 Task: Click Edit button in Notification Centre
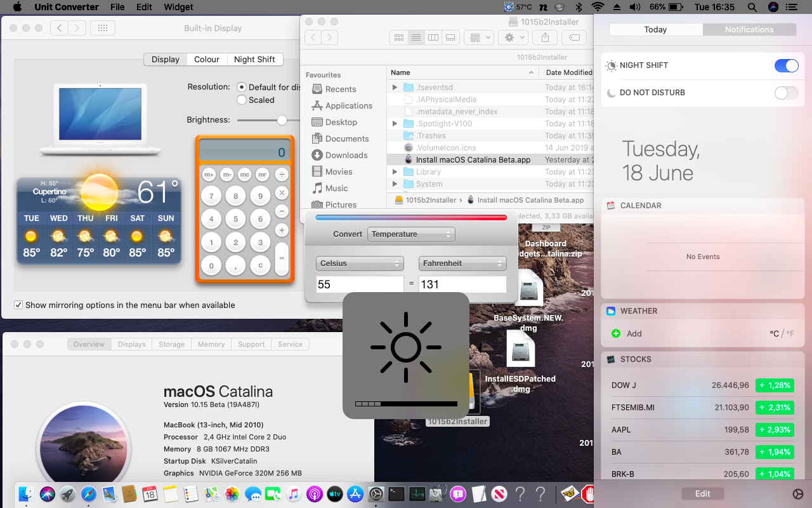coord(702,493)
